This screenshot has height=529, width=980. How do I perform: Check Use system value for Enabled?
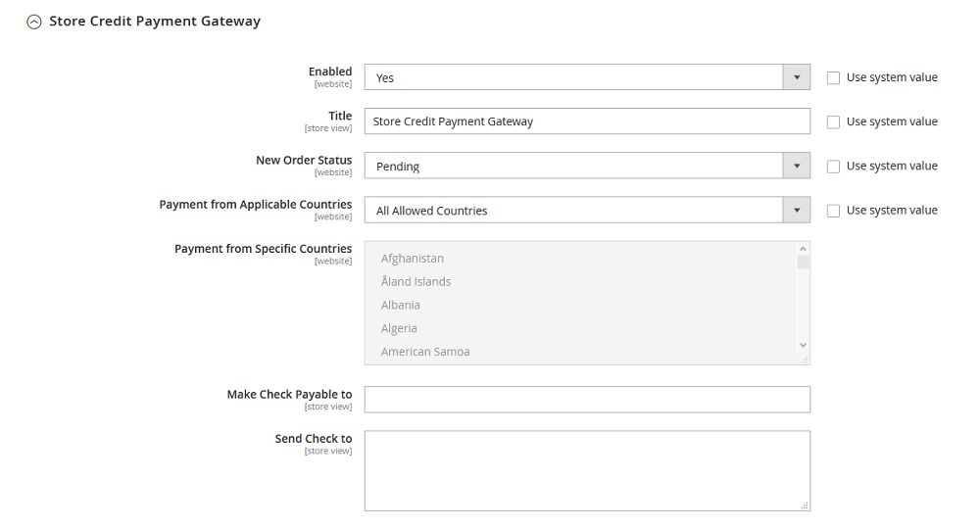(x=834, y=77)
